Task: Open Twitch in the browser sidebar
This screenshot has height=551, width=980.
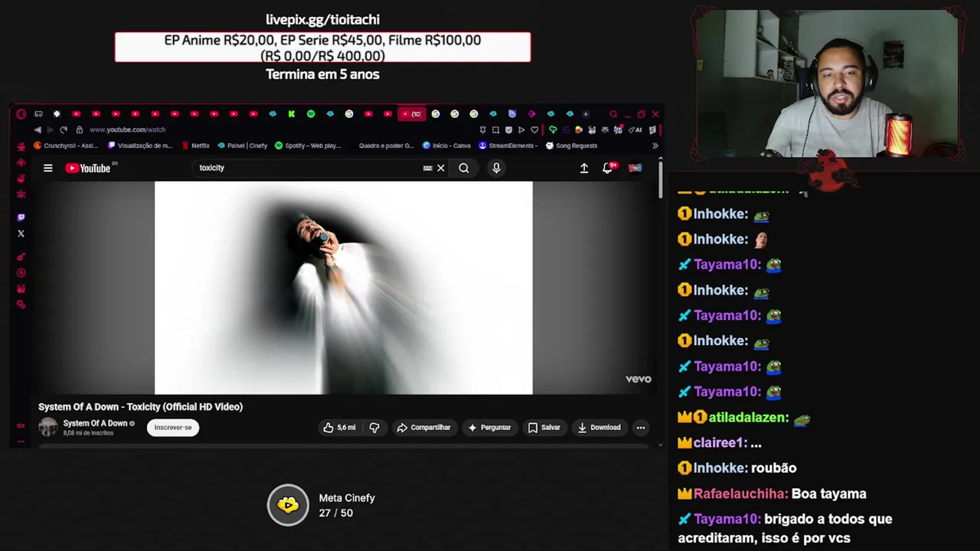Action: tap(21, 217)
